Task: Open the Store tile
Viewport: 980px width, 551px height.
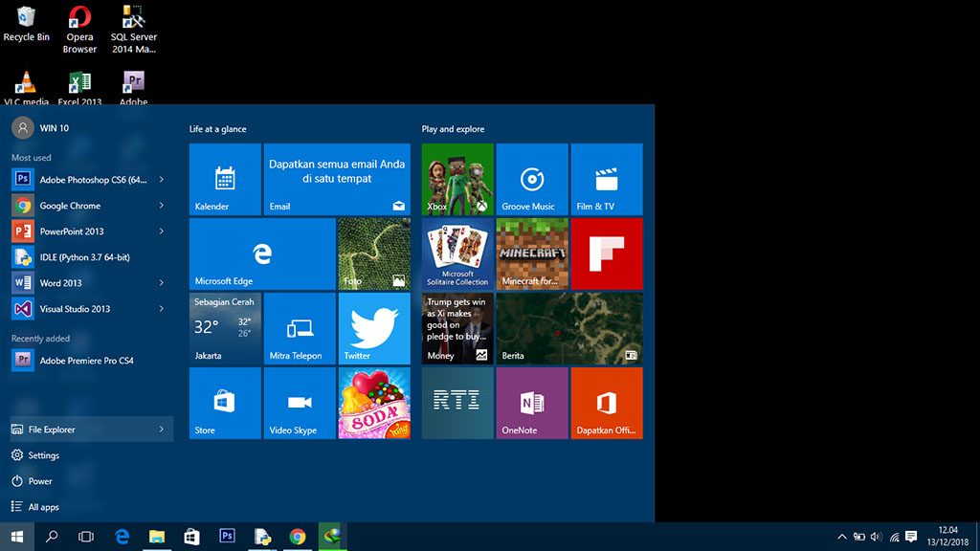Action: coord(225,403)
